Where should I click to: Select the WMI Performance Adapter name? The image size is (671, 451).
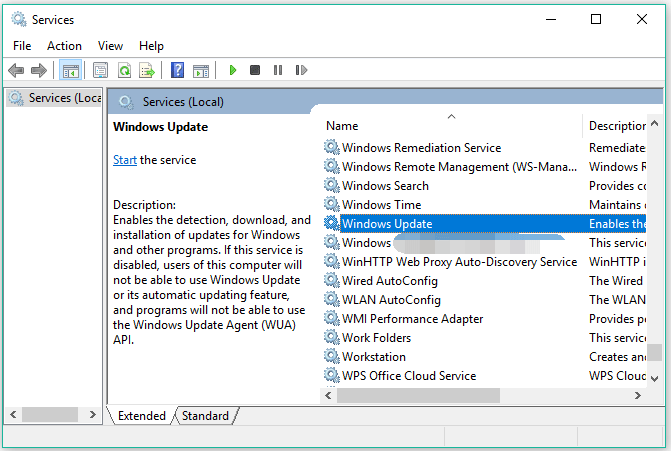[x=412, y=319]
